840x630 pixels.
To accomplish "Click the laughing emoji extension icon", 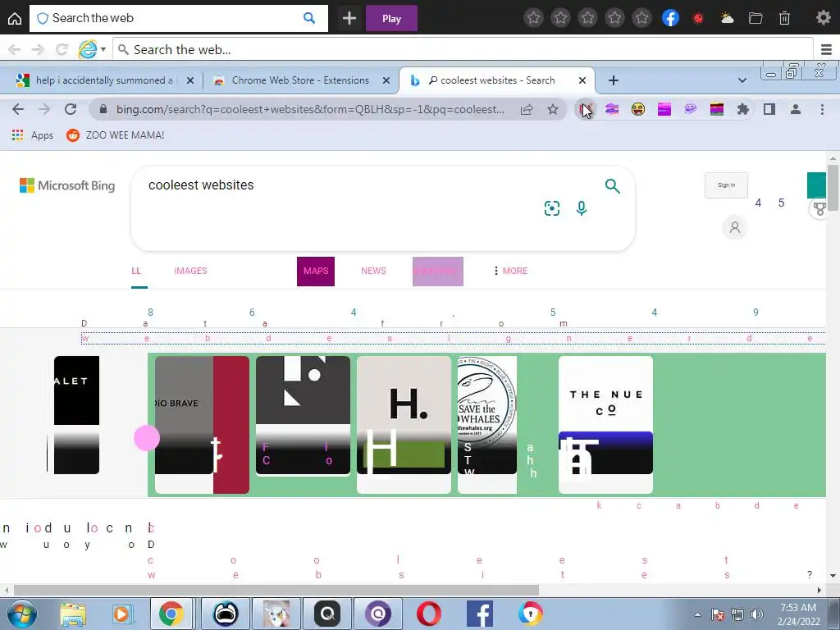I will 638,109.
